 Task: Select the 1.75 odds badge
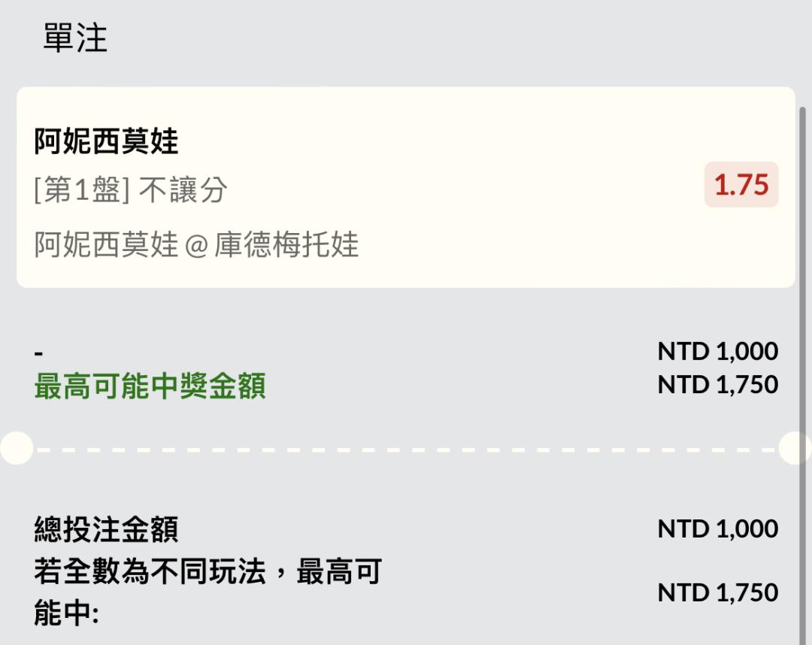pos(741,184)
